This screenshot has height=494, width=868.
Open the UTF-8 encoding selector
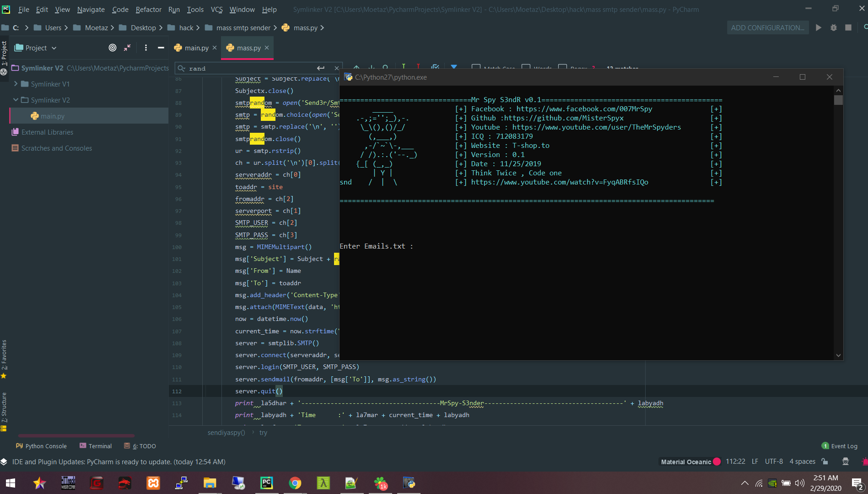click(x=774, y=461)
